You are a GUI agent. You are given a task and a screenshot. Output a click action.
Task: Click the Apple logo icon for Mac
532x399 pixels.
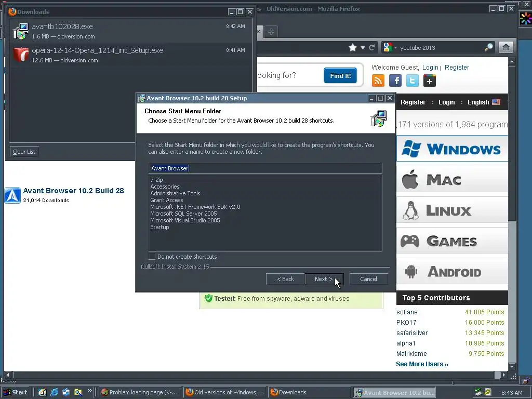[410, 179]
